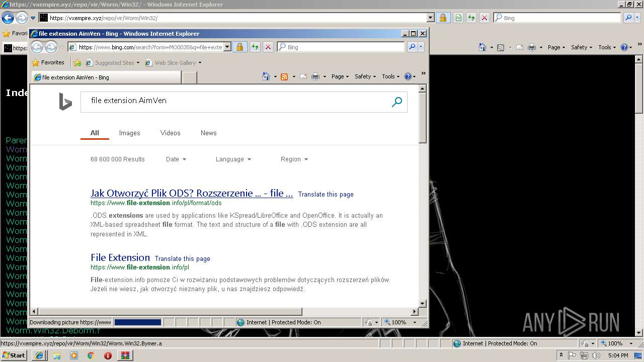Click the volume speaker tray icon
Screen dimensions: 644x362
pos(596,355)
